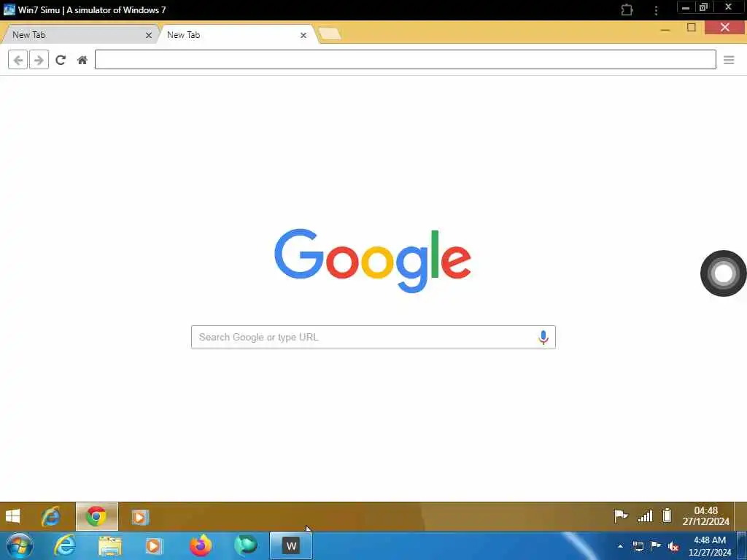Image resolution: width=747 pixels, height=560 pixels.
Task: Select the second New Tab
Action: coord(236,35)
